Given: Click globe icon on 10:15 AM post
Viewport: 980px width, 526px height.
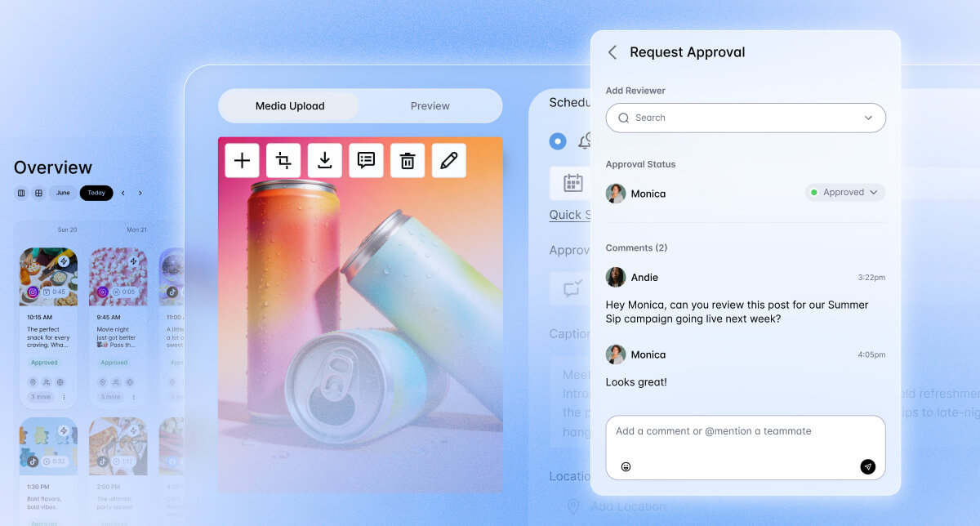Looking at the screenshot, I should [60, 381].
